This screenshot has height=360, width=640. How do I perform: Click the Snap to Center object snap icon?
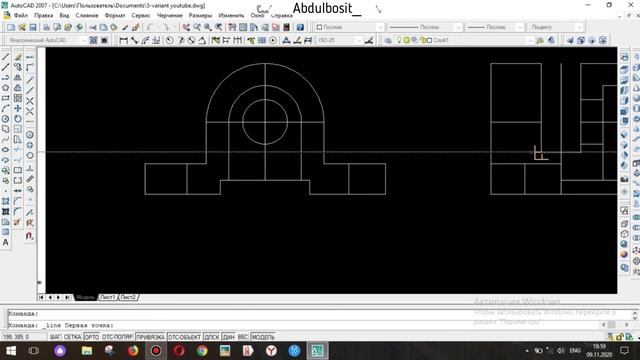coord(30,135)
